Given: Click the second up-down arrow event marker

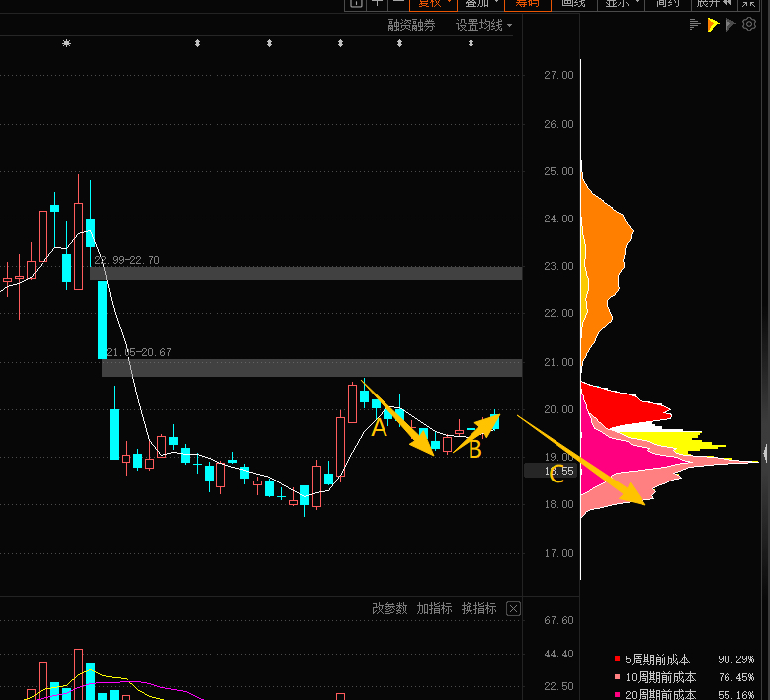Looking at the screenshot, I should 269,44.
